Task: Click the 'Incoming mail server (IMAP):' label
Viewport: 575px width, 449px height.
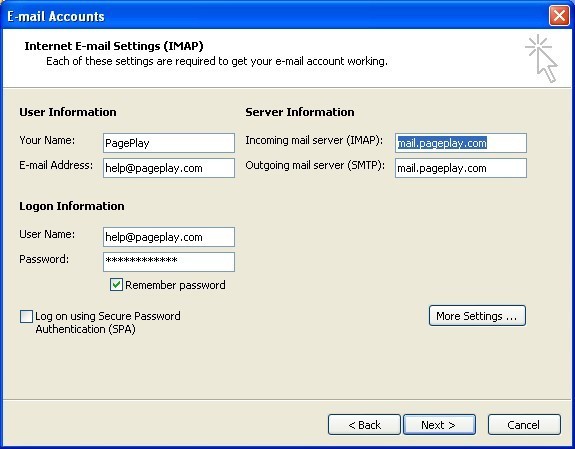Action: [314, 140]
